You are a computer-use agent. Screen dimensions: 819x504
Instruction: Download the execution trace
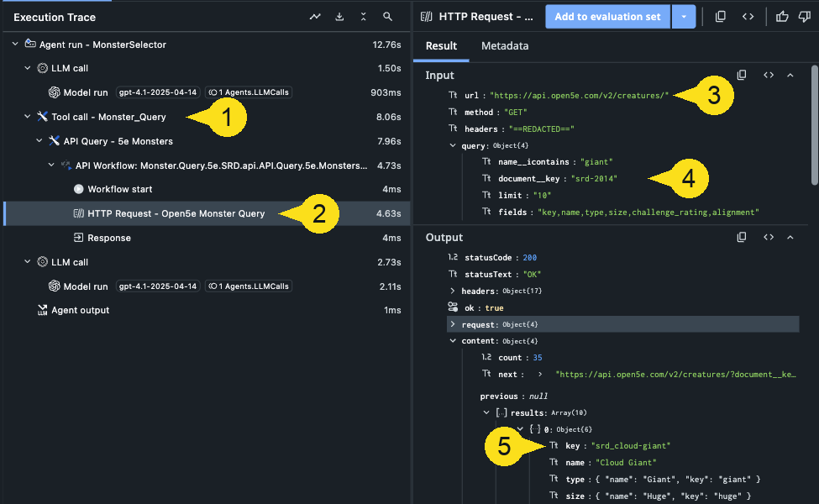coord(339,17)
